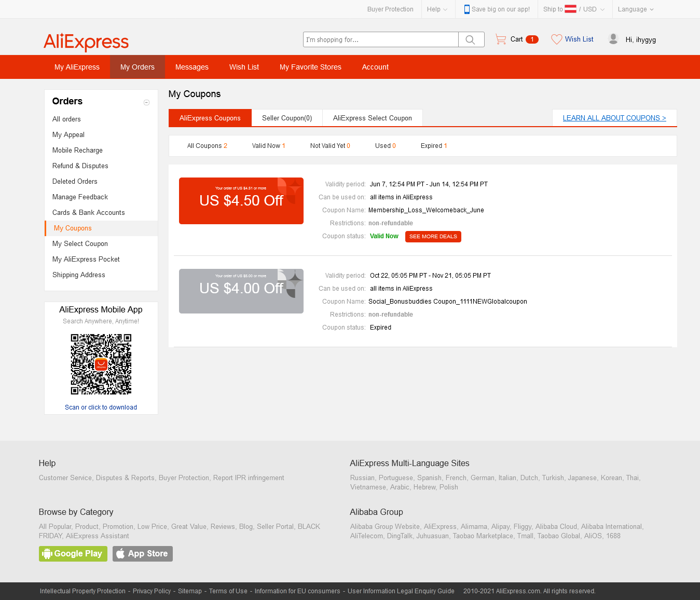Image resolution: width=700 pixels, height=600 pixels.
Task: Click the Wish List heart icon
Action: click(556, 39)
